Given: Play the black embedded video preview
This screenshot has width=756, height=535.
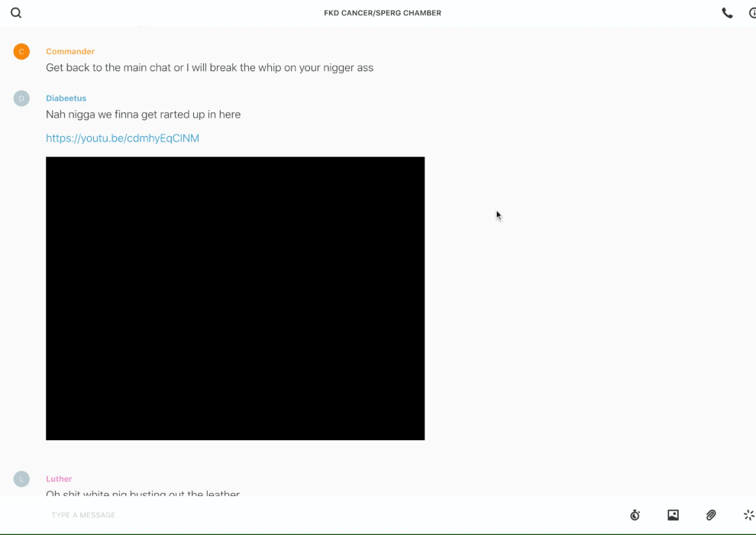Looking at the screenshot, I should point(235,298).
